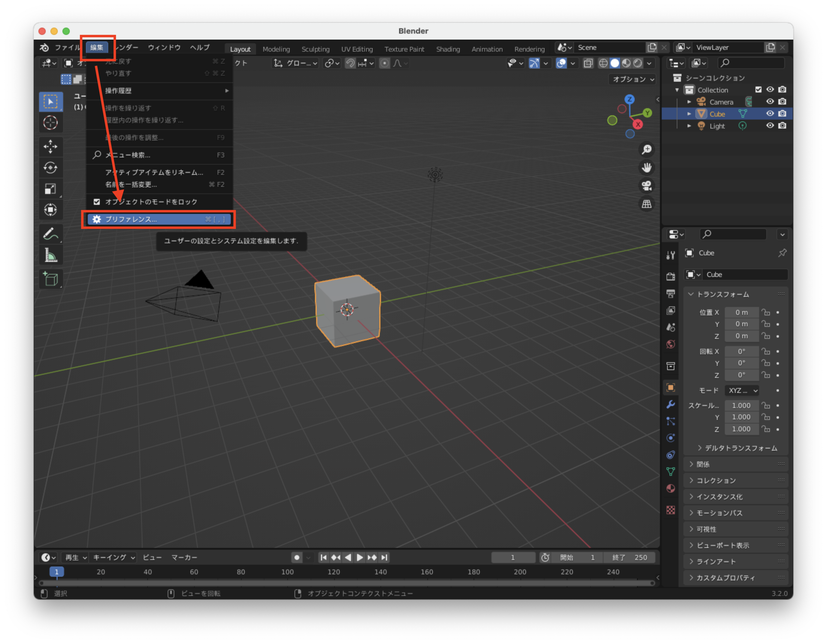The width and height of the screenshot is (827, 644).
Task: Switch to camera view using the camera gizmo
Action: [647, 186]
